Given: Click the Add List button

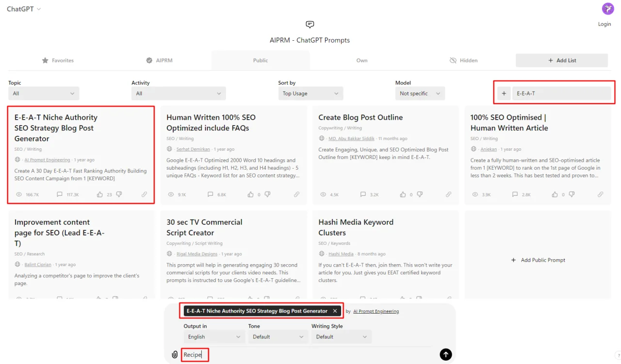Looking at the screenshot, I should (562, 61).
